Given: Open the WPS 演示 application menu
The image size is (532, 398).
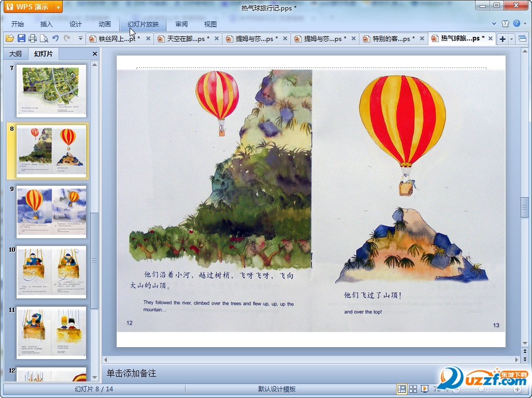Looking at the screenshot, I should point(29,6).
